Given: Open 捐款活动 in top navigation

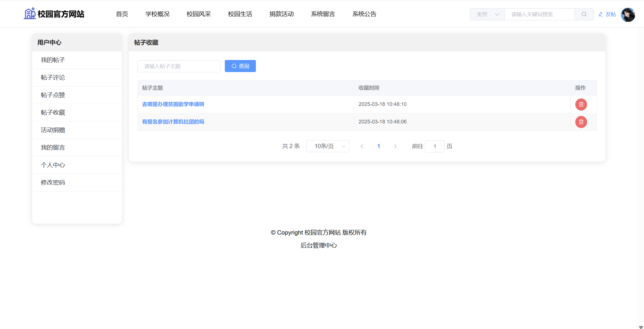Looking at the screenshot, I should 281,14.
